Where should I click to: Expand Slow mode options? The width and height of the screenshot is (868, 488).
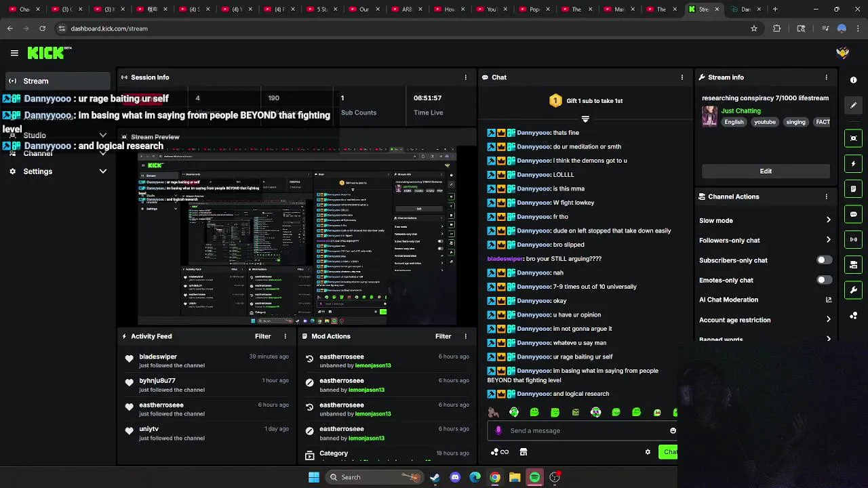[829, 220]
